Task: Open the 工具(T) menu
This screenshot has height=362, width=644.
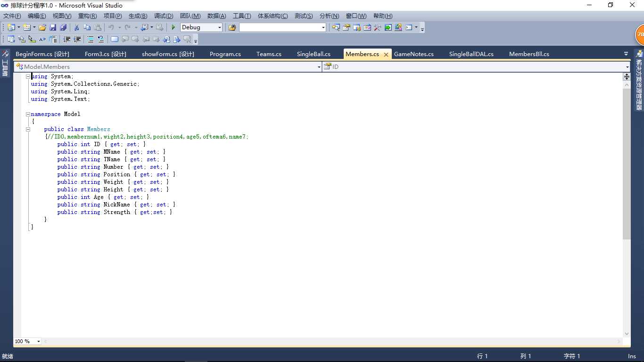Action: (242, 16)
